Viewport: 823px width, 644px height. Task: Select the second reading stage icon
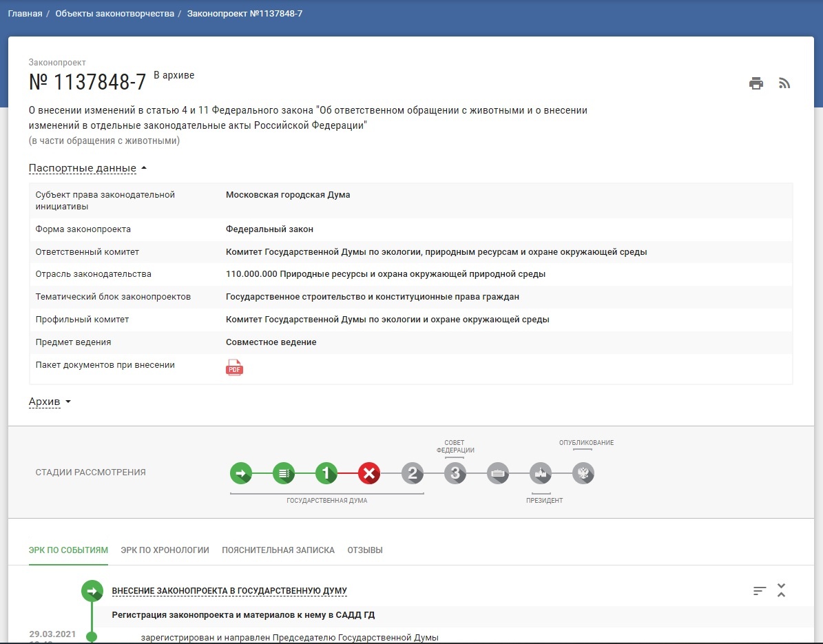(412, 473)
